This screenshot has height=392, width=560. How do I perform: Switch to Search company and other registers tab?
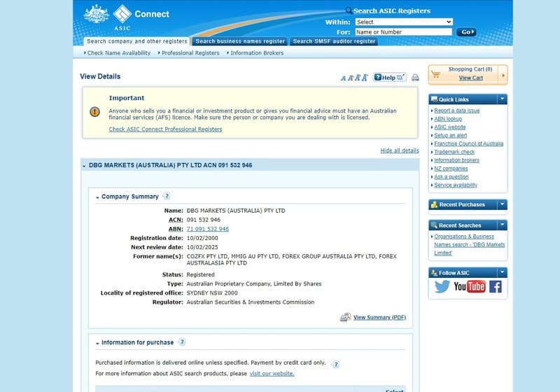(137, 41)
